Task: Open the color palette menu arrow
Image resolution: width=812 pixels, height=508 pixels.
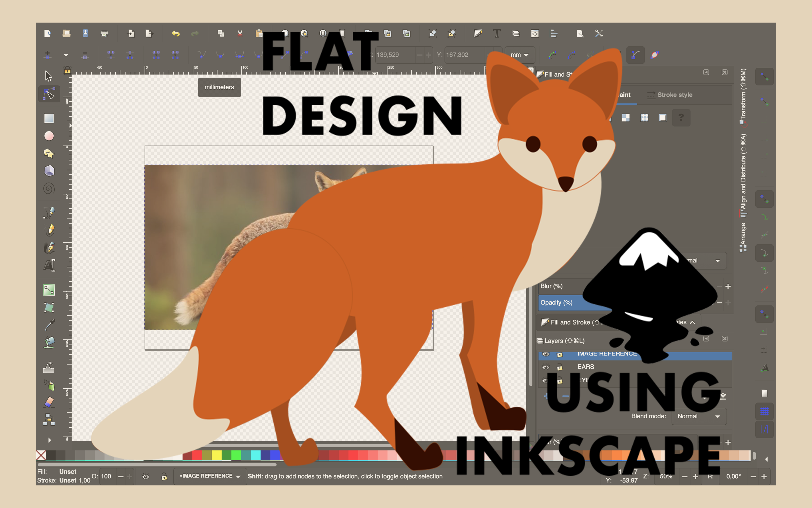Action: (x=766, y=459)
